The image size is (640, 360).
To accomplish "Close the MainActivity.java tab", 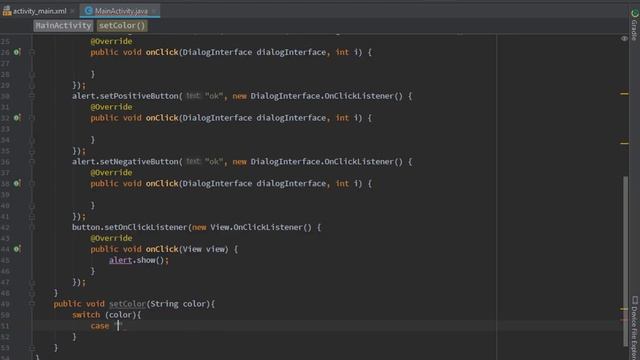I will point(154,11).
